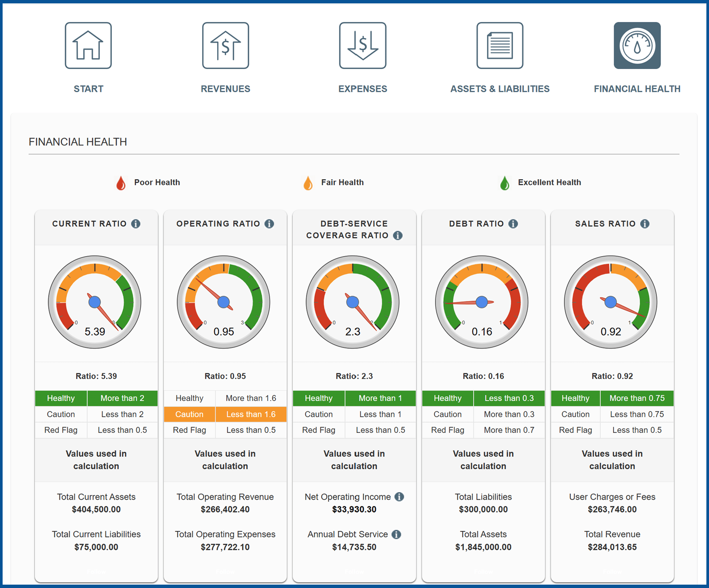Show info for Operating Ratio

click(269, 224)
